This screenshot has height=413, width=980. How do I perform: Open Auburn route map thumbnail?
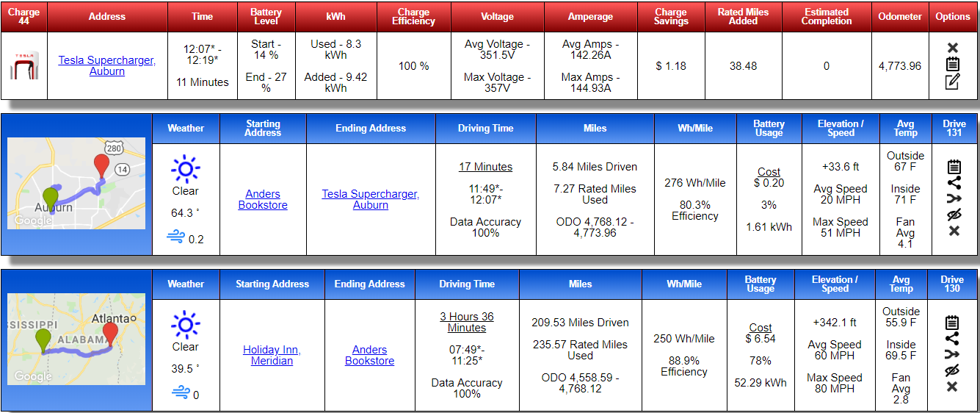76,183
